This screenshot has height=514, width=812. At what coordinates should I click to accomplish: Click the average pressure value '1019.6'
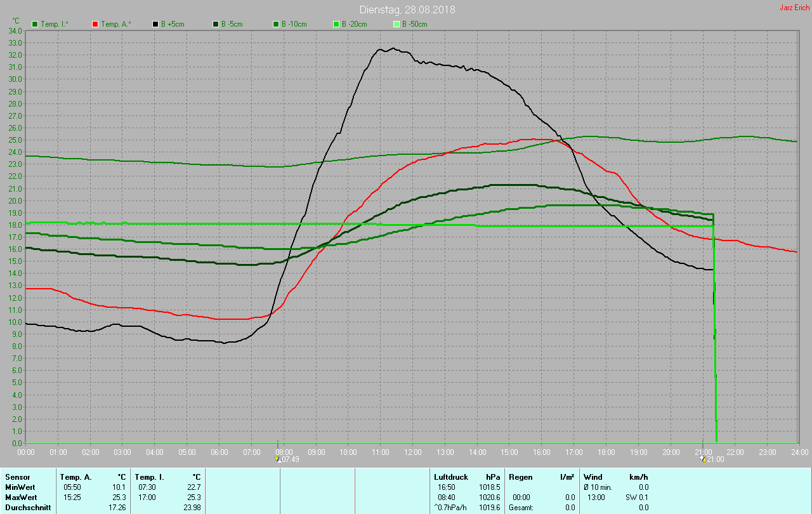pyautogui.click(x=490, y=507)
